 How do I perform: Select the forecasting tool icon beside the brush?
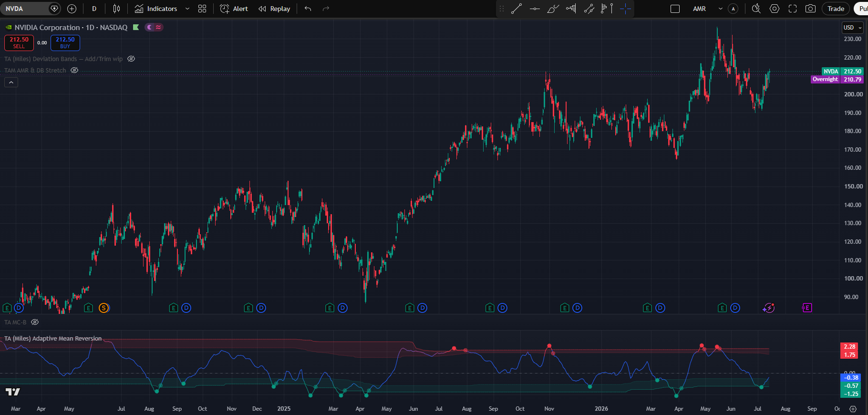pyautogui.click(x=571, y=9)
